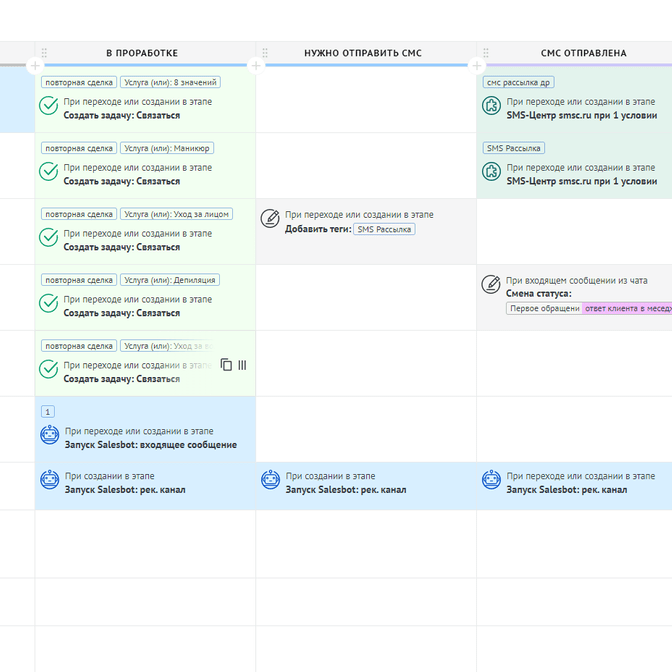
Task: Select the 'СМС отправлена' stage header
Action: point(583,53)
